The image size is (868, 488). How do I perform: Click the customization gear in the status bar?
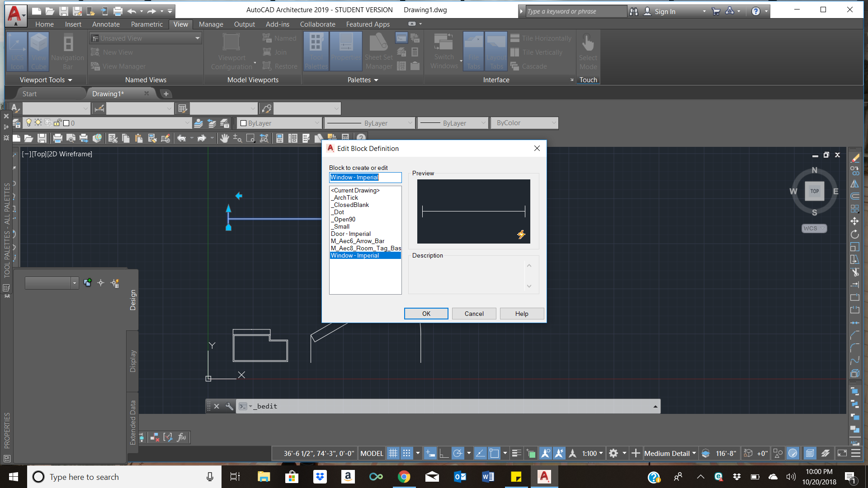[613, 453]
